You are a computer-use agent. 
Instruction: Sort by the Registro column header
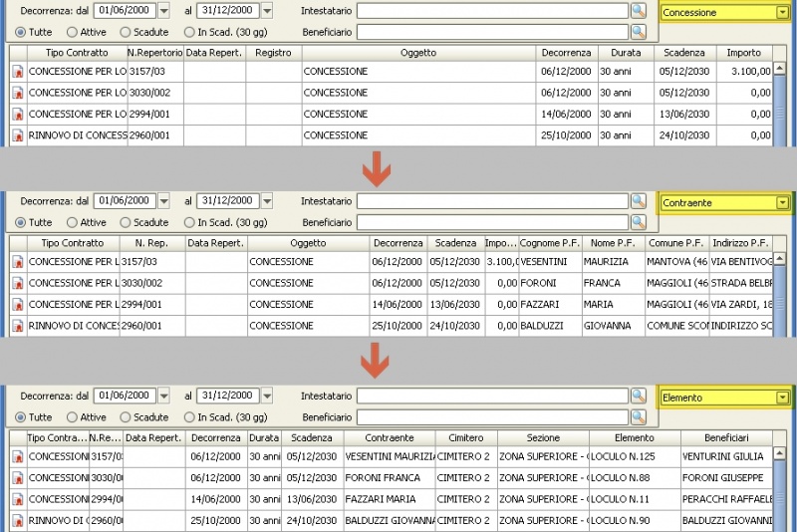click(x=273, y=52)
